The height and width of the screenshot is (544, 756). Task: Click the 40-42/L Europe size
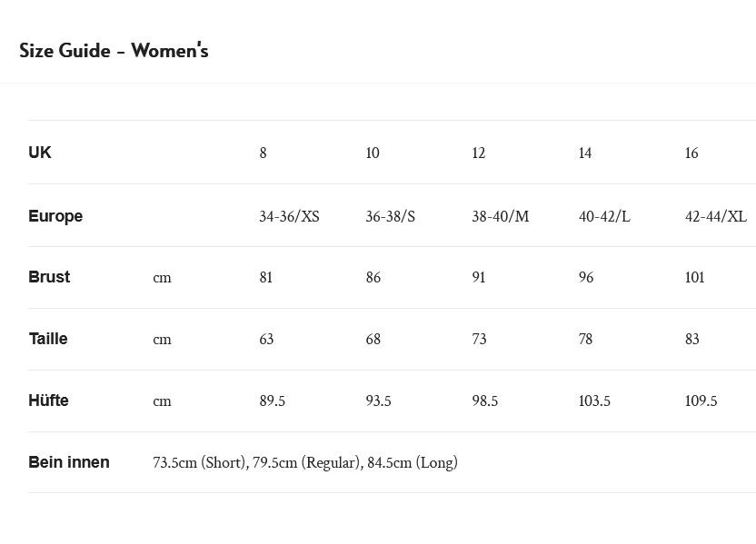[x=604, y=216]
